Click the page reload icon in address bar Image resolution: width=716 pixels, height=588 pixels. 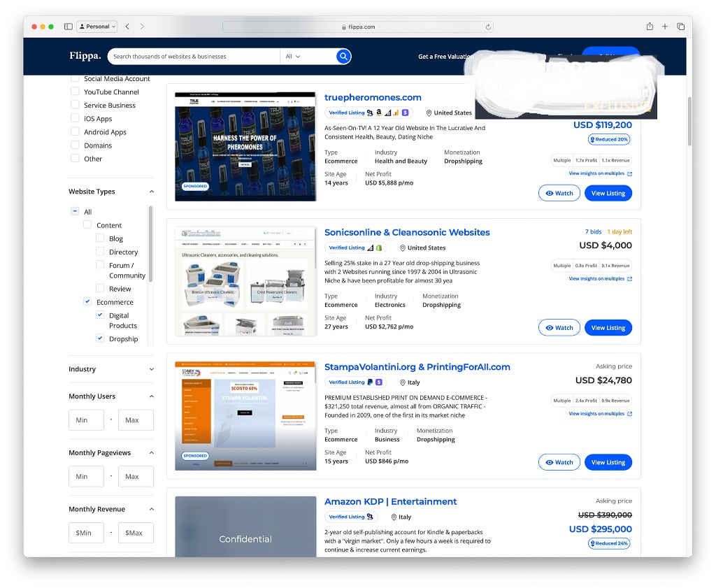click(488, 27)
